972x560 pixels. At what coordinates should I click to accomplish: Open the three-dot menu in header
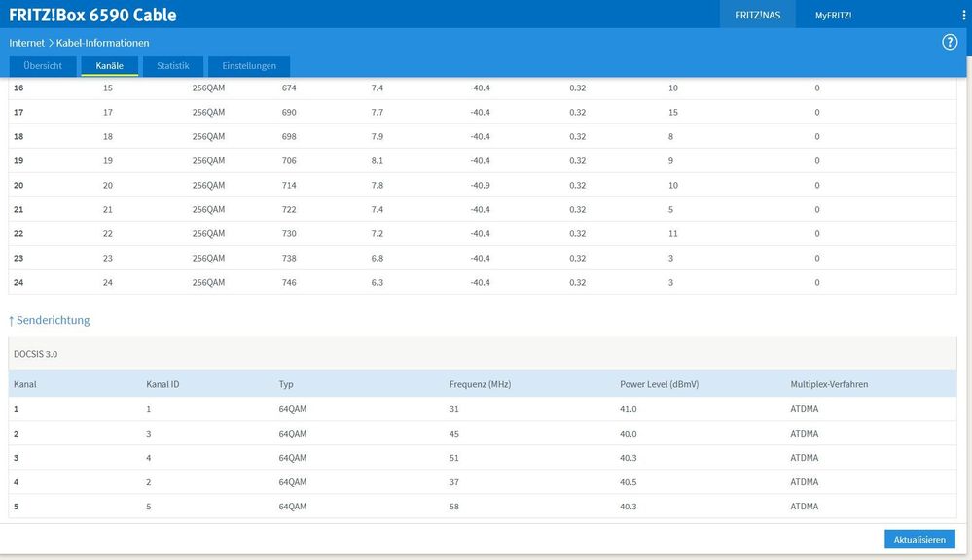coord(963,15)
